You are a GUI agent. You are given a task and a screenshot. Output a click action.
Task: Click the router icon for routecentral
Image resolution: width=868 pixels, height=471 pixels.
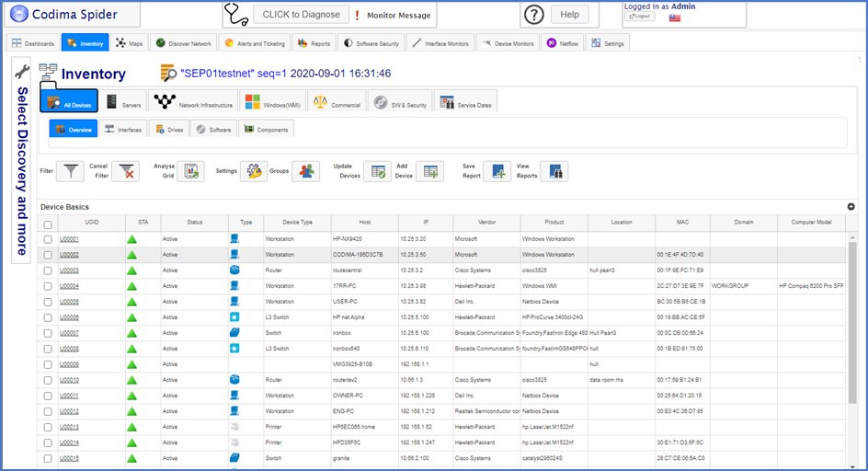(234, 270)
